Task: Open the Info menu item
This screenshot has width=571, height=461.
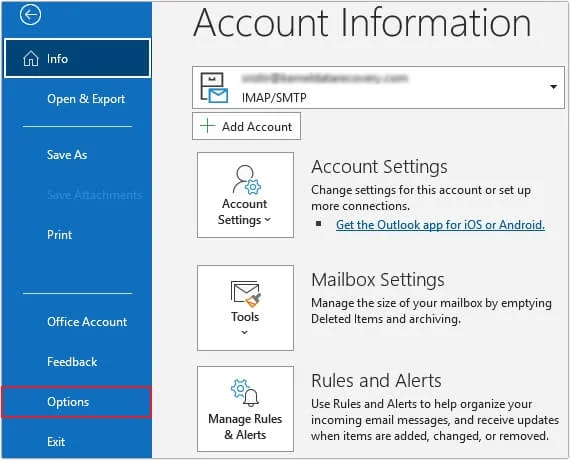Action: point(77,58)
